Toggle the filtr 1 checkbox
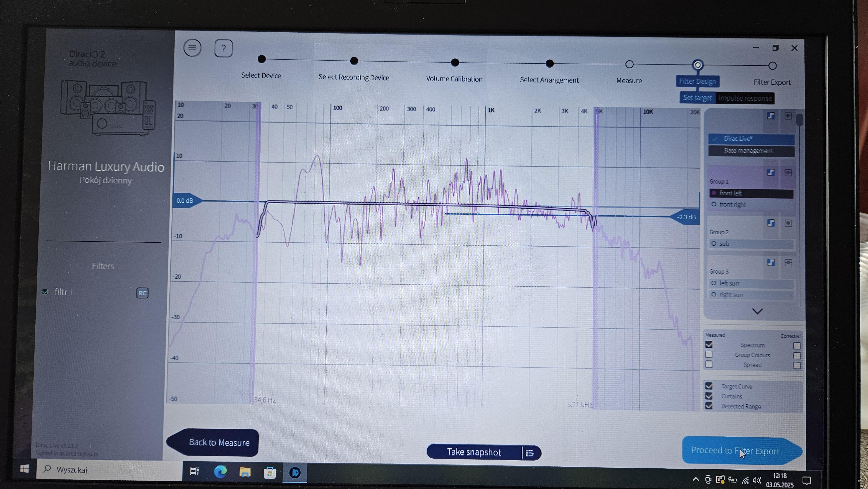 pos(45,291)
